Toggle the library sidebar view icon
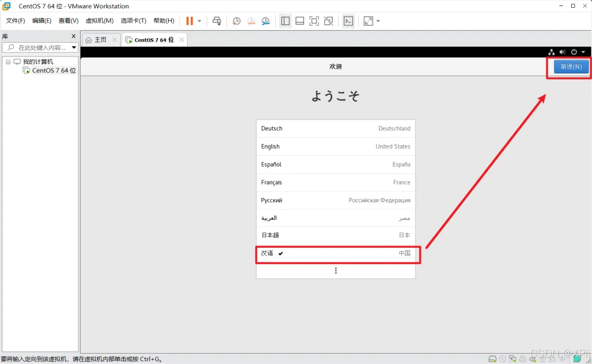Screen dimensions: 592x364 tap(286, 21)
